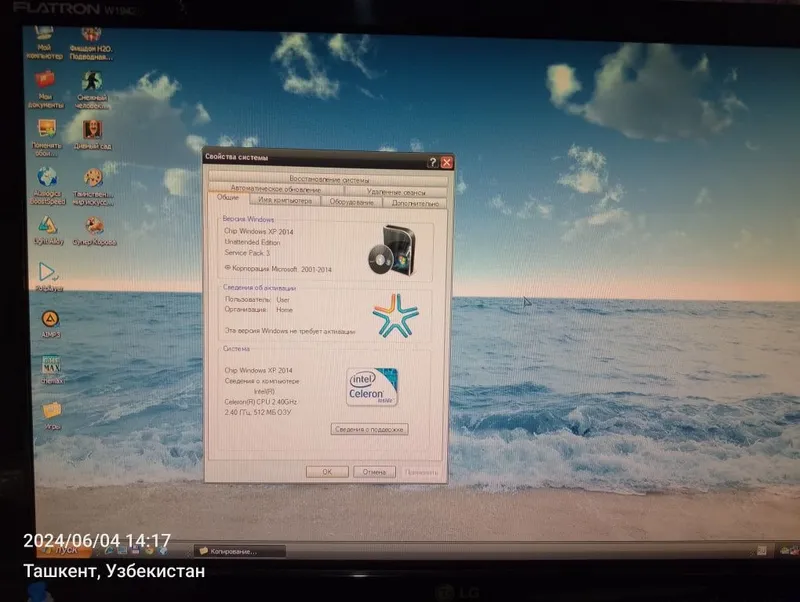Image resolution: width=800 pixels, height=602 pixels.
Task: Launch Супер Корова game shortcut
Action: (94, 231)
